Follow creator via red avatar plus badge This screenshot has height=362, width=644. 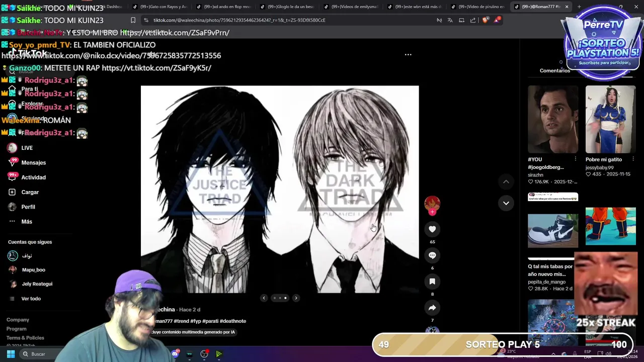432,212
